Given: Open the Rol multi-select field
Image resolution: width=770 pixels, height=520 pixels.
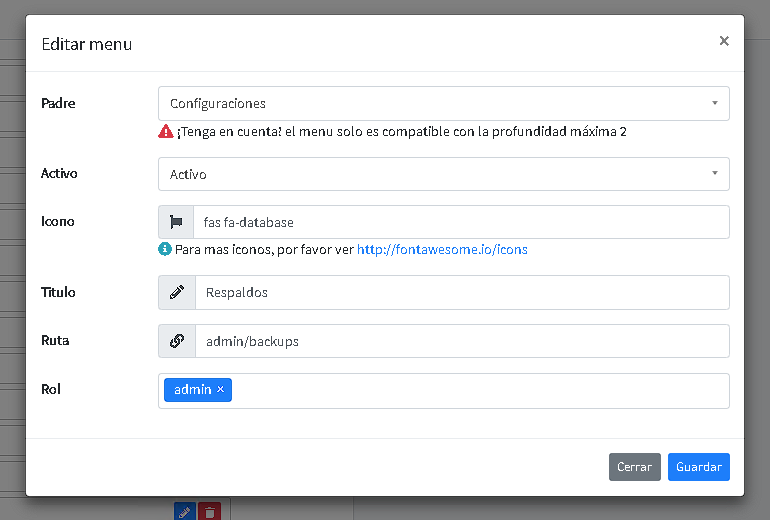Looking at the screenshot, I should (480, 390).
